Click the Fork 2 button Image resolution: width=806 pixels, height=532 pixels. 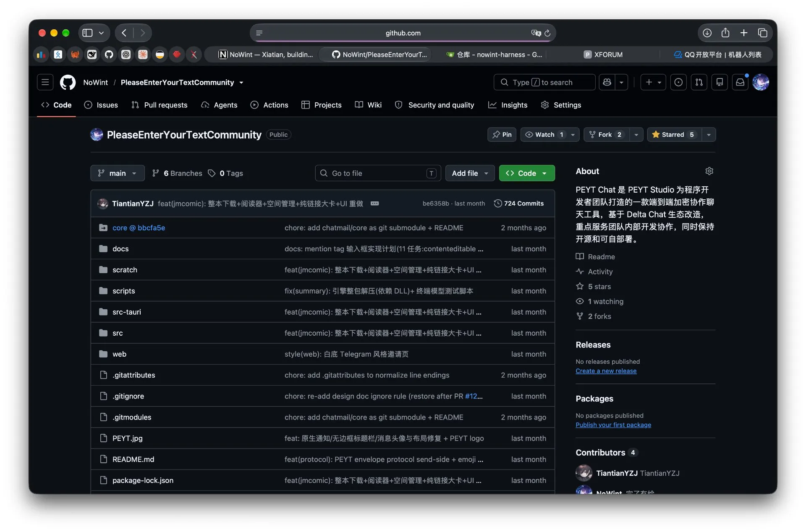point(607,135)
